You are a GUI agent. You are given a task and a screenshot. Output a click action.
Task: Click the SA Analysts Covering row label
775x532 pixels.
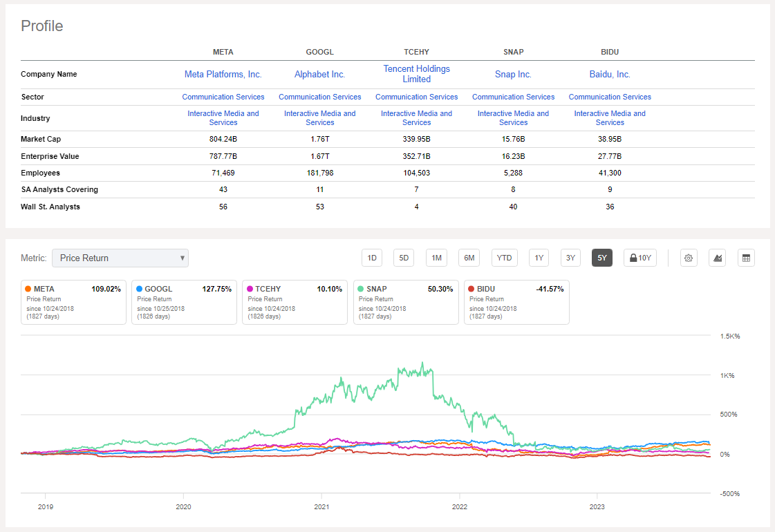click(x=59, y=189)
